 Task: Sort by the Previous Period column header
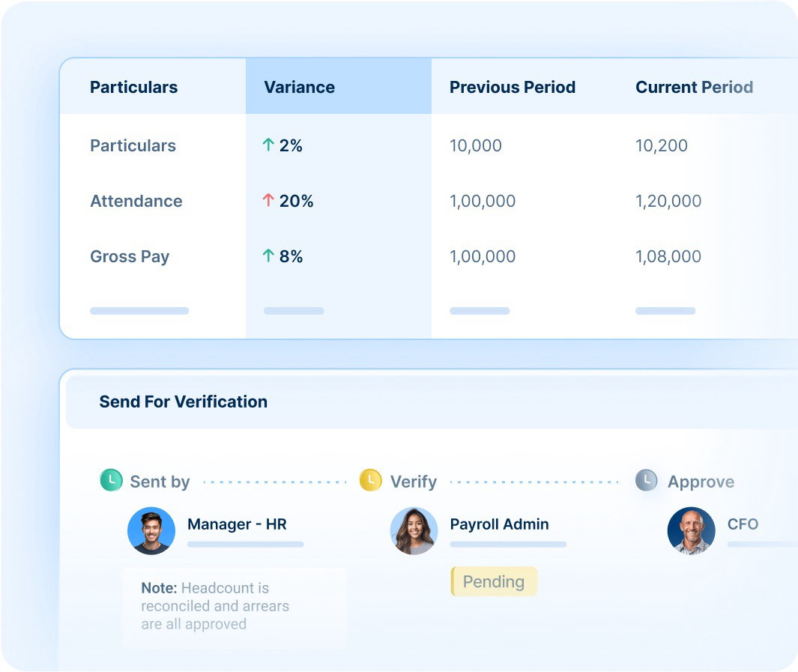pyautogui.click(x=513, y=87)
